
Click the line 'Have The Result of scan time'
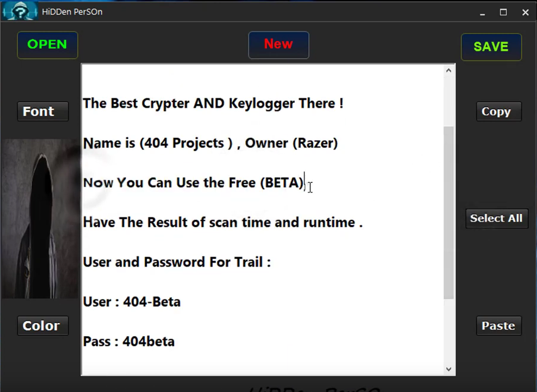tap(222, 222)
